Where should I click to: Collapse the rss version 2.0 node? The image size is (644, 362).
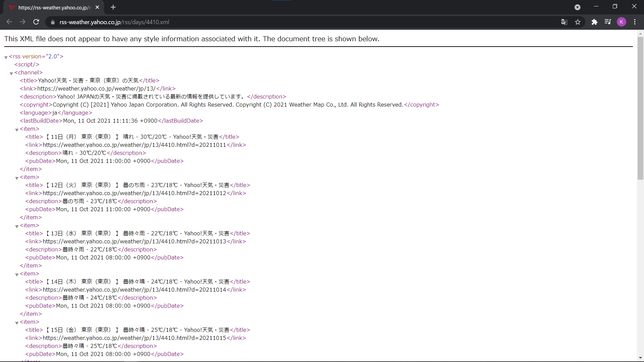pos(6,57)
